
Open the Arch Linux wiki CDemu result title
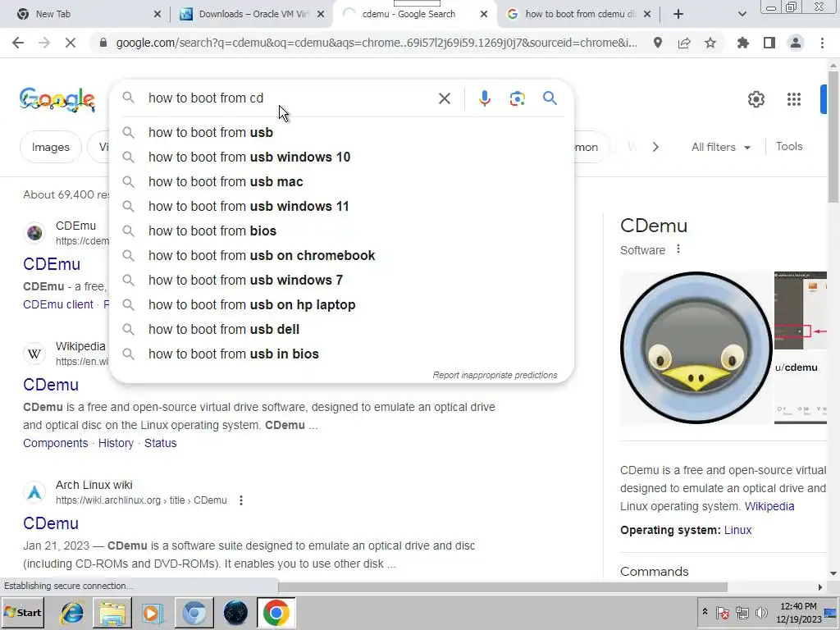[x=51, y=523]
